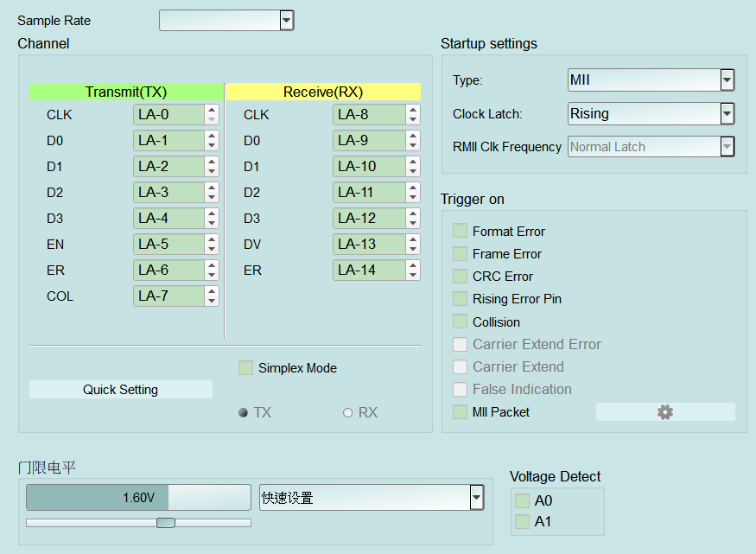Toggle the Simplex Mode checkbox

(x=246, y=368)
